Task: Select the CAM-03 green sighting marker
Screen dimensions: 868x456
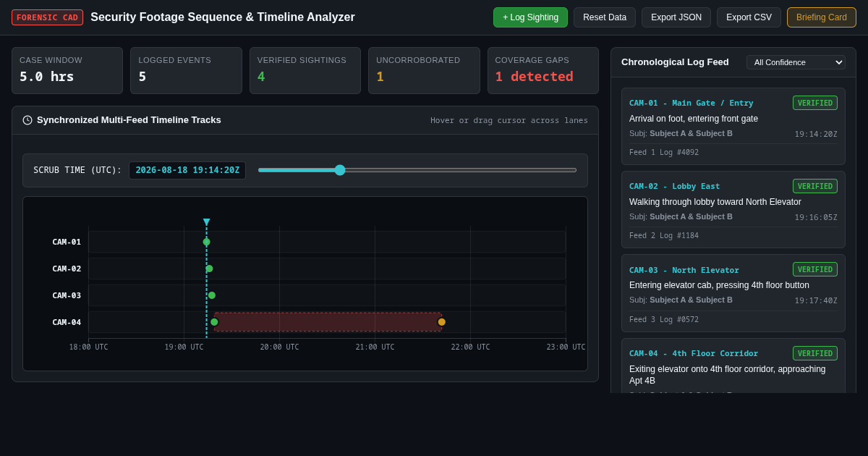Action: tap(212, 295)
